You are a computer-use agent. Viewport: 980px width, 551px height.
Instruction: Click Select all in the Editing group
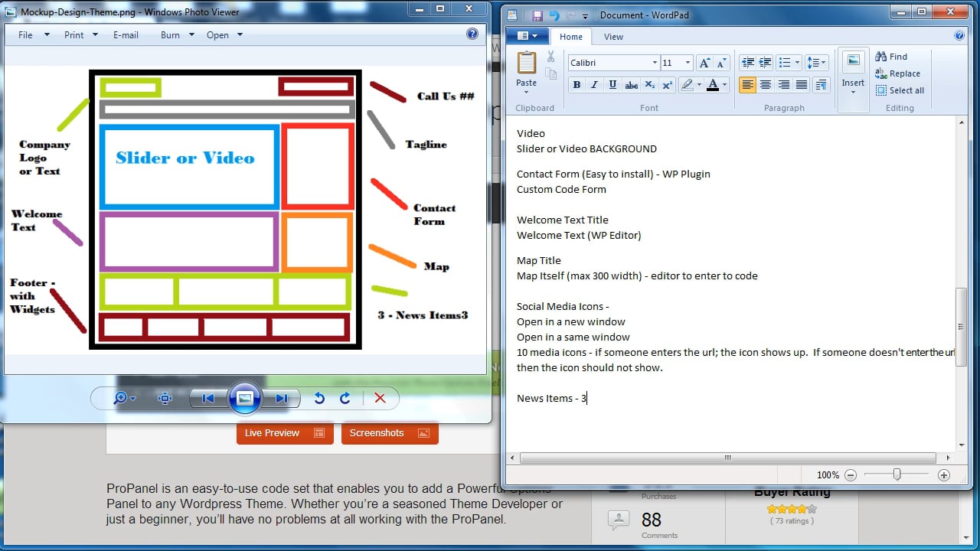tap(900, 90)
